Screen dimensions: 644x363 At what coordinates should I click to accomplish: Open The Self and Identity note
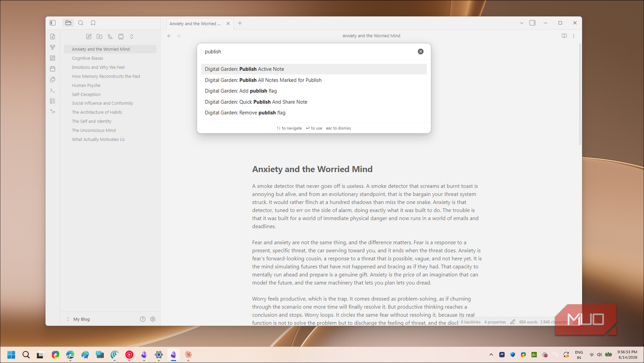tap(110, 121)
